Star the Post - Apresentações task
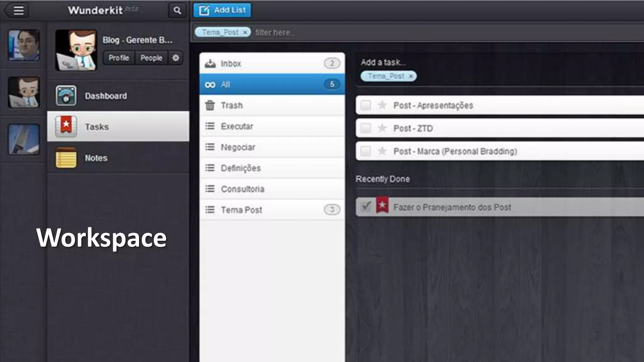The image size is (644, 362). point(382,105)
